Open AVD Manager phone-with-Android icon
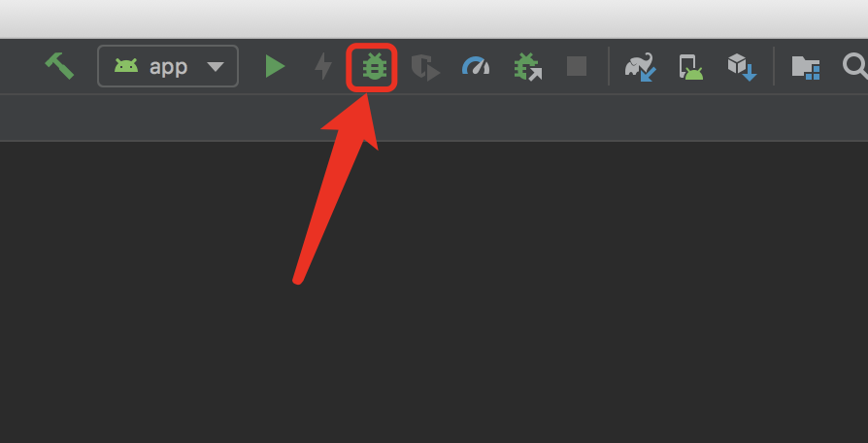This screenshot has width=868, height=443. 691,67
